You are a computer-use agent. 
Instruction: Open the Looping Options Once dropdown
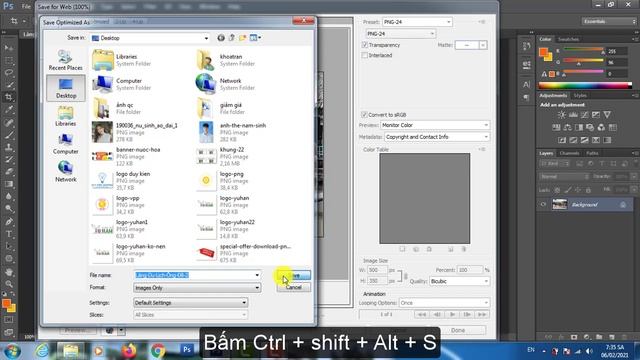[x=444, y=303]
